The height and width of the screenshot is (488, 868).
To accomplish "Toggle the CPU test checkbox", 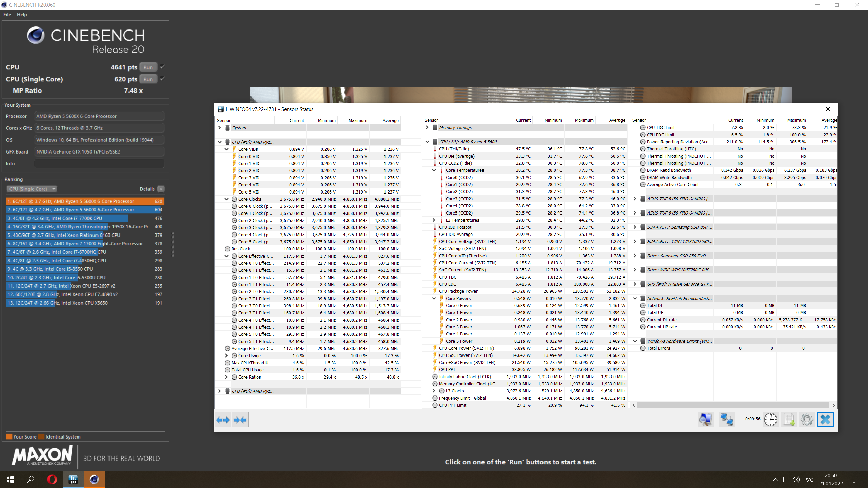I will 163,67.
